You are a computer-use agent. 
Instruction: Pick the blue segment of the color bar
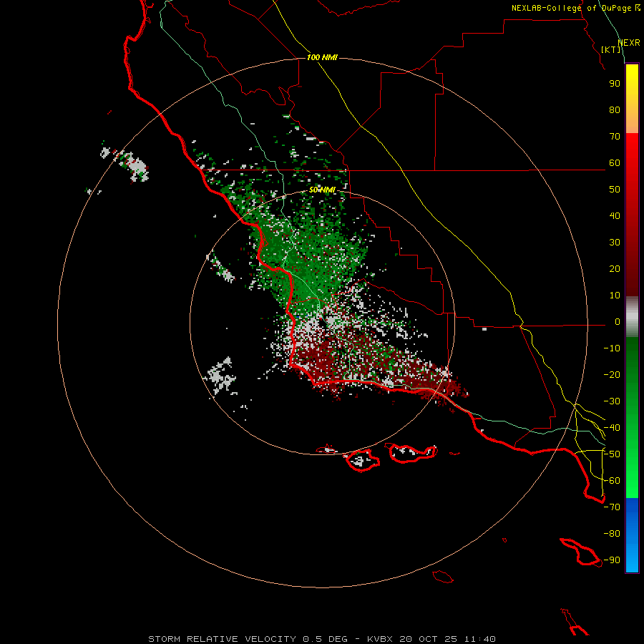coord(632,535)
